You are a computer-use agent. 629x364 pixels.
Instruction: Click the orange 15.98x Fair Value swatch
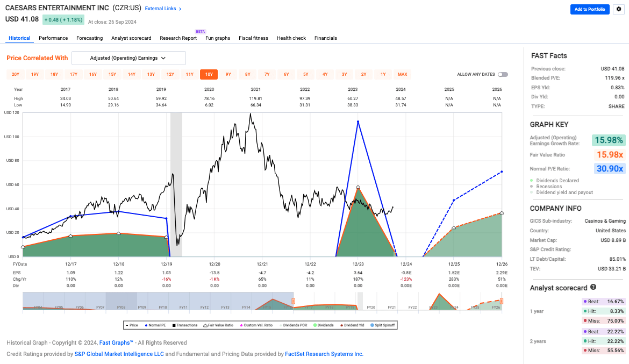pos(610,154)
